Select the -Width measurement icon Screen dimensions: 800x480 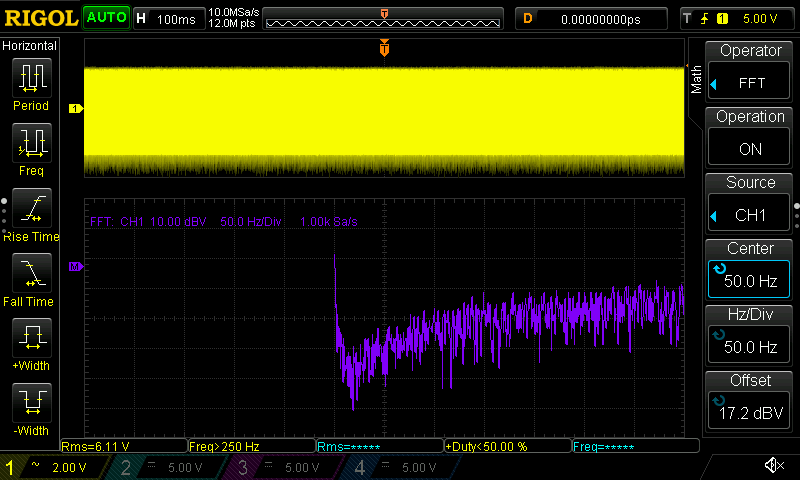(x=30, y=405)
